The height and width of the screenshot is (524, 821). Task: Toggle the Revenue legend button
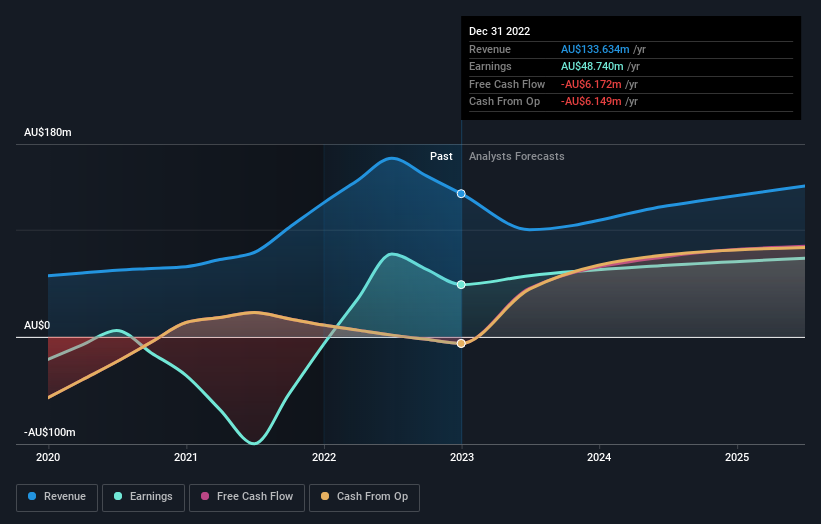[57, 497]
